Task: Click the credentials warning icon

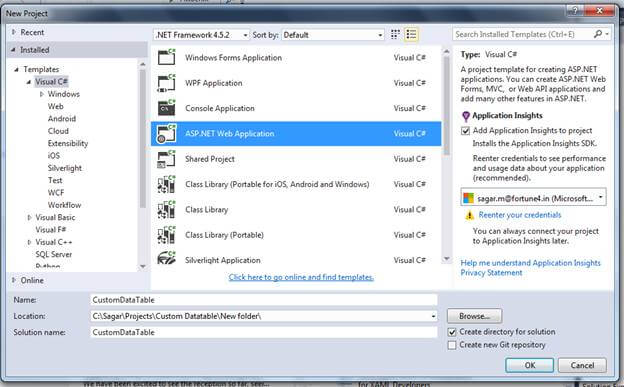Action: coord(470,215)
